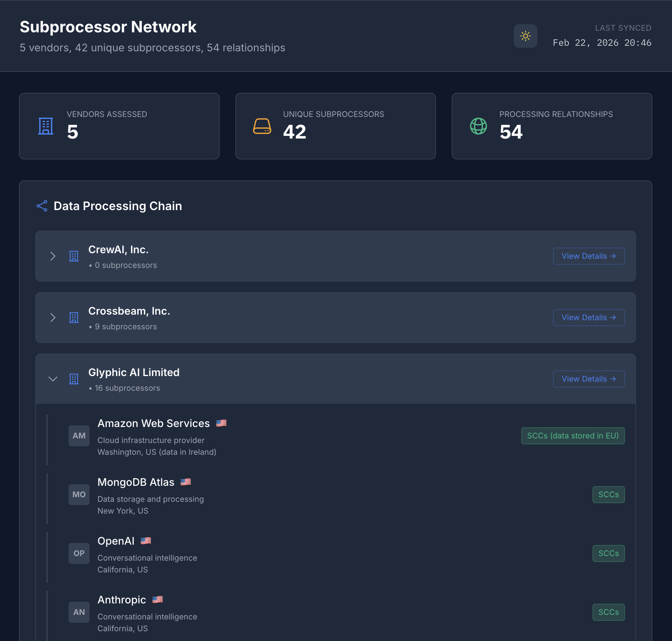Click the Crossbeam building icon
672x641 pixels.
[74, 318]
